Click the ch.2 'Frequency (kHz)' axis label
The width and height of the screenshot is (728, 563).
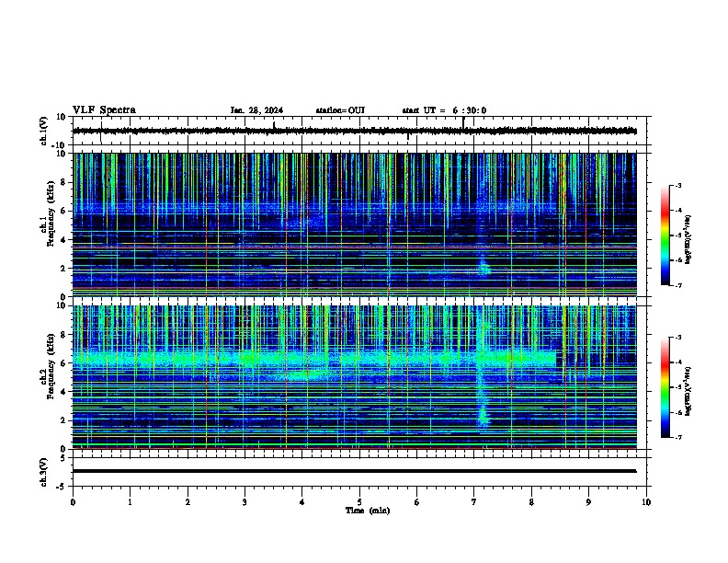tap(51, 366)
